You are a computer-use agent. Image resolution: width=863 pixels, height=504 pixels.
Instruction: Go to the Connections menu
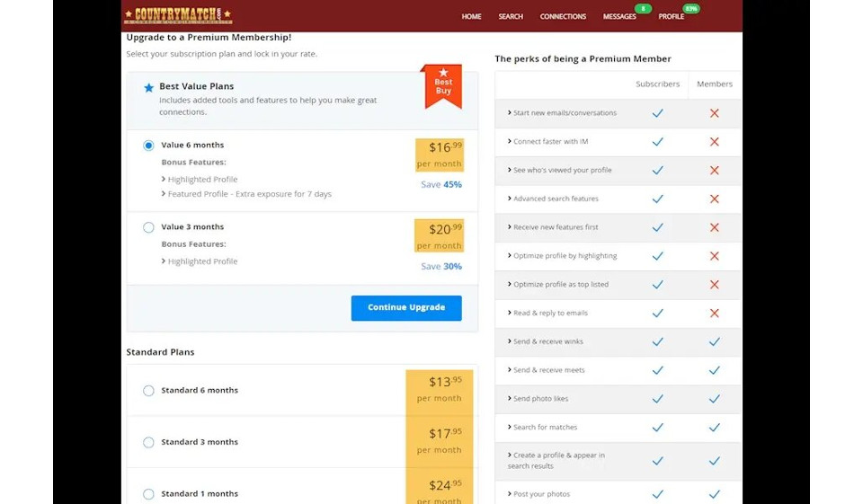coord(563,16)
